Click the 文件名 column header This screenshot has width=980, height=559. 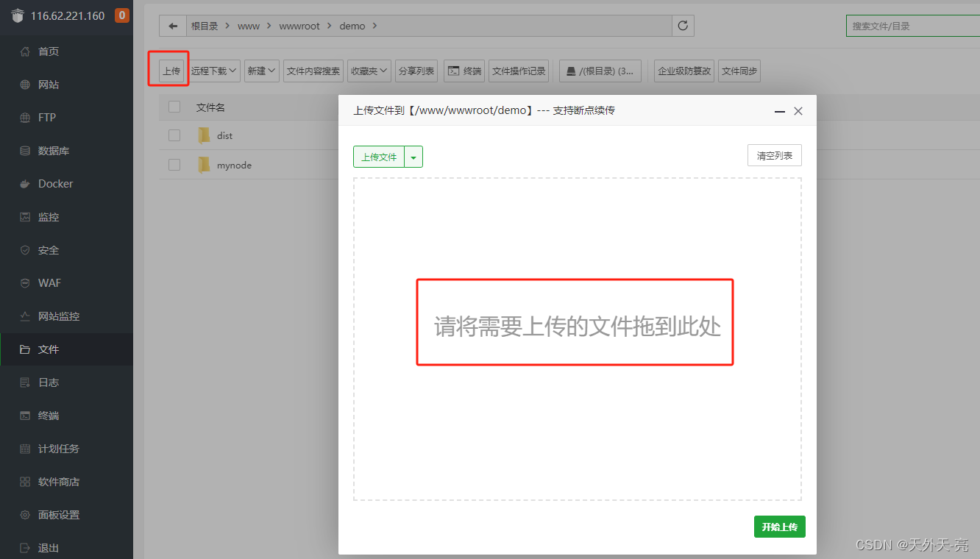210,107
